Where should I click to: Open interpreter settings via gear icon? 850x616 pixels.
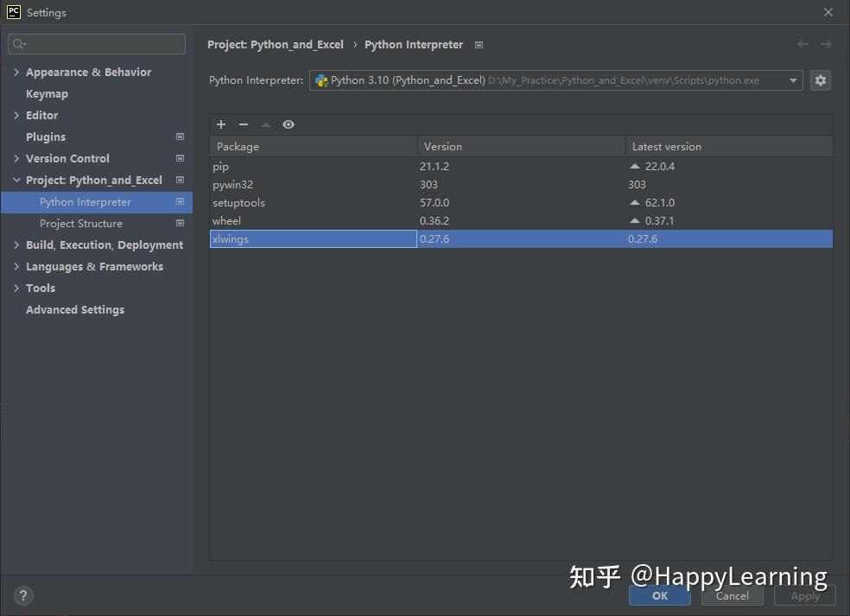pyautogui.click(x=819, y=79)
